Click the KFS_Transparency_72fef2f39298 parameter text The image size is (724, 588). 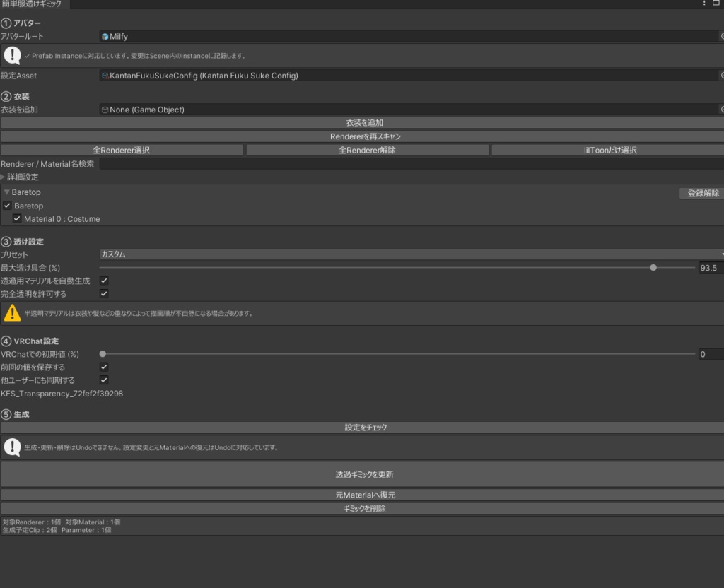click(62, 394)
